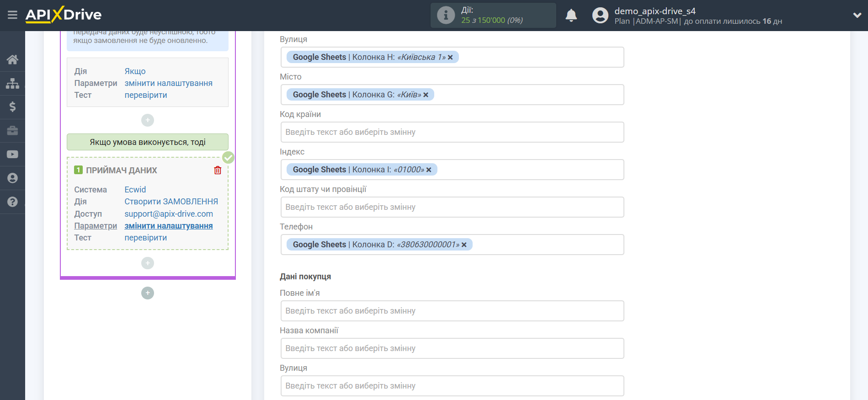Open briefcase services icon in sidebar

tap(12, 131)
